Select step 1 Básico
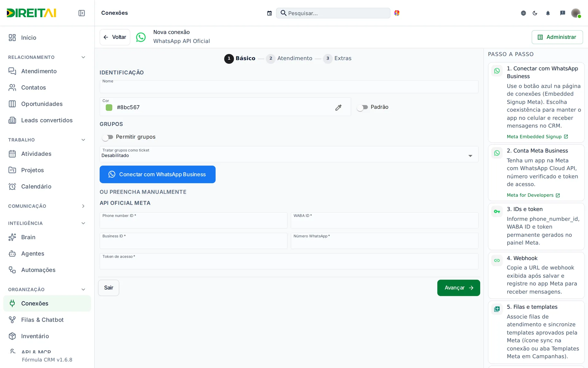588x368 pixels. click(x=240, y=58)
